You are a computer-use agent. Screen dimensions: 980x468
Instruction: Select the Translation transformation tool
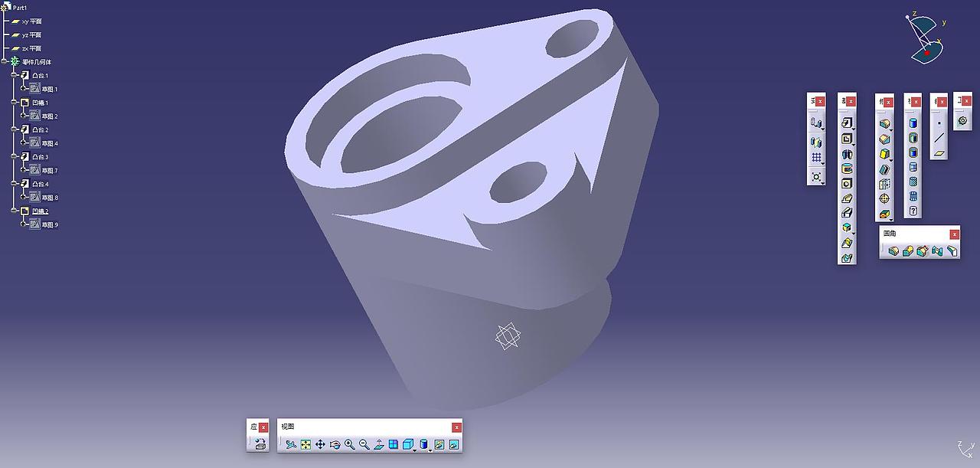tap(816, 123)
